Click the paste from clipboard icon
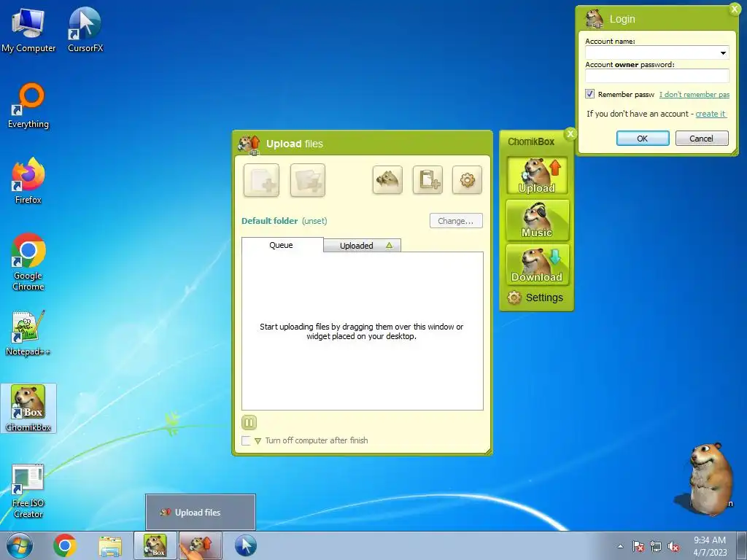The height and width of the screenshot is (560, 747). (x=427, y=179)
